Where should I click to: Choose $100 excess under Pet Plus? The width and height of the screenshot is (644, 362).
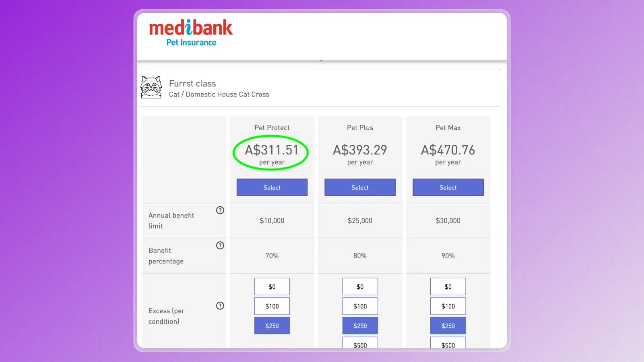tap(360, 306)
